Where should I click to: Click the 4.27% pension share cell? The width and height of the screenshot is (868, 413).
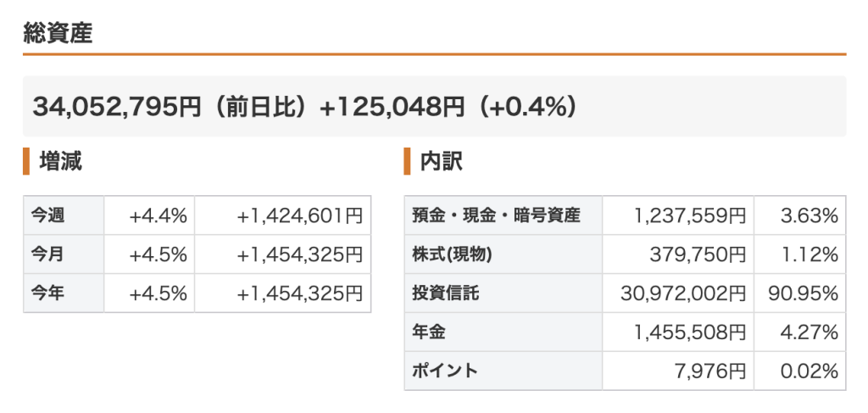pos(810,332)
